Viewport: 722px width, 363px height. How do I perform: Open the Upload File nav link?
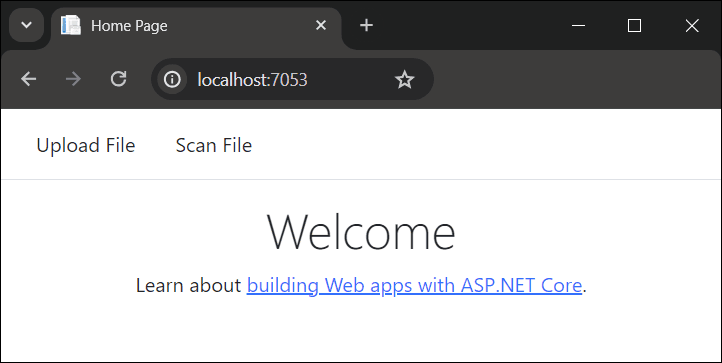[86, 146]
